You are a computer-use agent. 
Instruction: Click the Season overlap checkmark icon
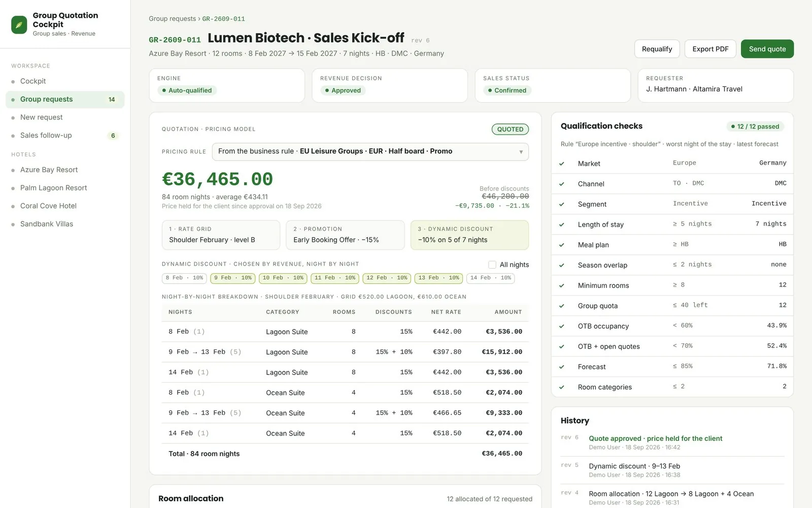tap(562, 265)
